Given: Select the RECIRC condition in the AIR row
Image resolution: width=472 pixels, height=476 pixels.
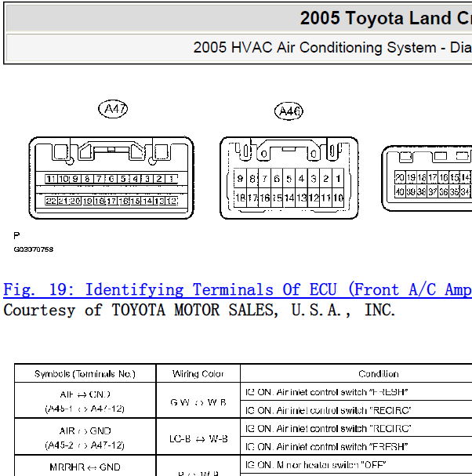Looking at the screenshot, I should tap(328, 428).
